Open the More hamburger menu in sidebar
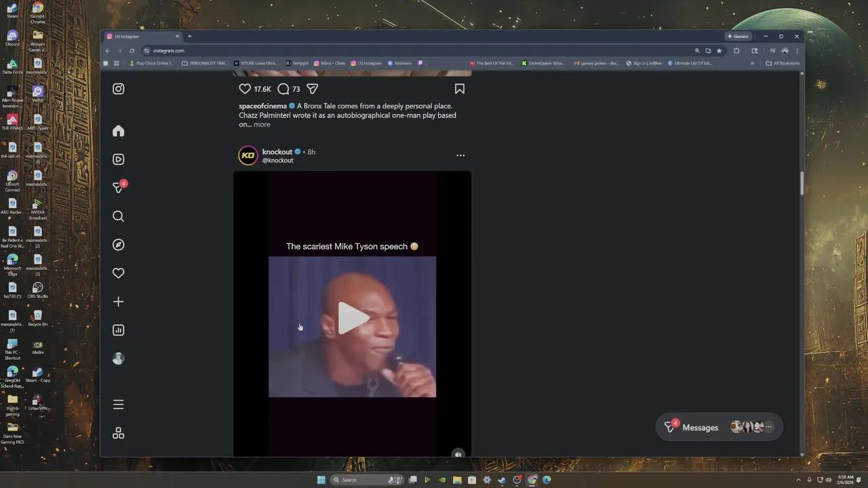This screenshot has height=488, width=868. 118,405
